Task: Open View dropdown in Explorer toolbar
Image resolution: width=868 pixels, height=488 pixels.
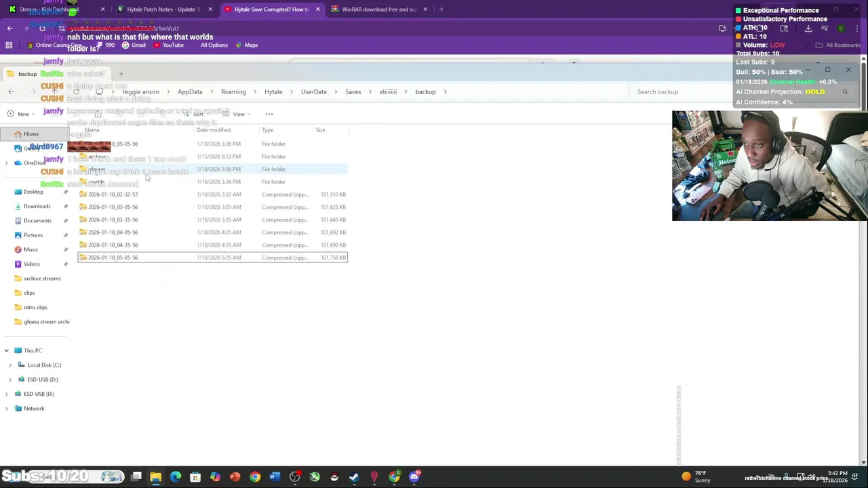Action: point(236,114)
